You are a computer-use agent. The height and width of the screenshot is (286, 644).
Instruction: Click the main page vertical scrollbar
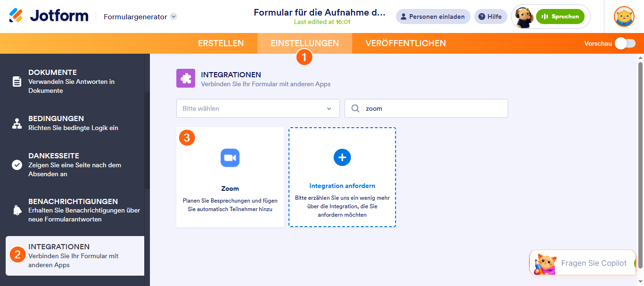point(640,165)
